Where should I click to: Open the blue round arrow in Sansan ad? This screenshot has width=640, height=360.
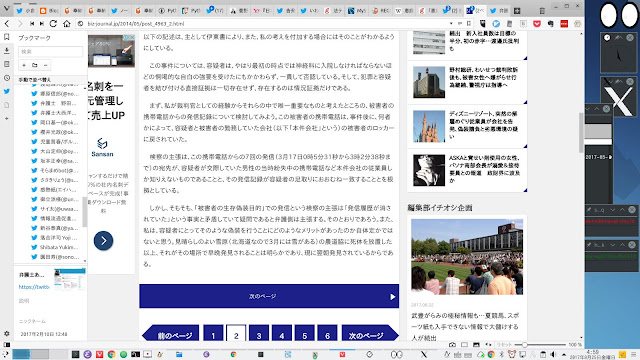coord(103,241)
